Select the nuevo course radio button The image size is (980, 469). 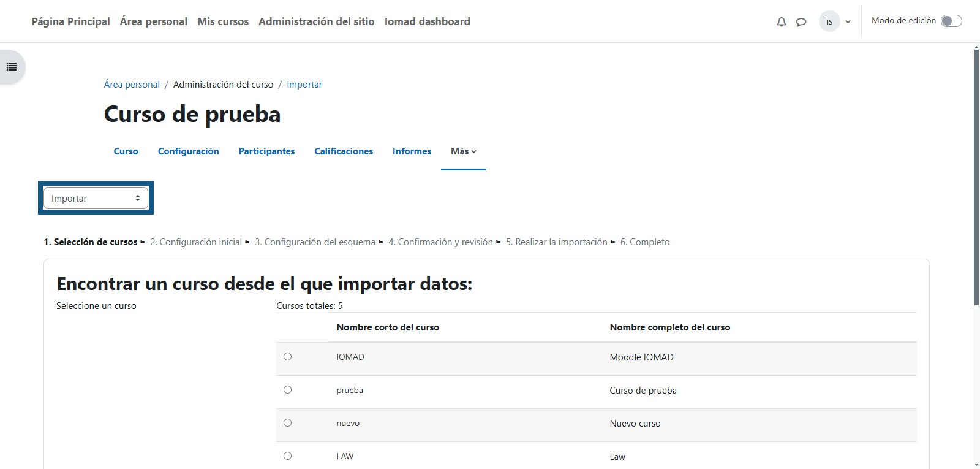[x=288, y=423]
